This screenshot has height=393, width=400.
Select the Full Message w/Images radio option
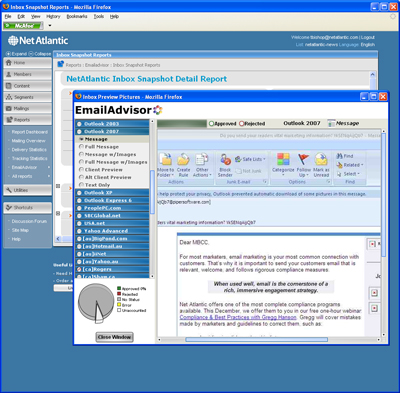[81, 162]
